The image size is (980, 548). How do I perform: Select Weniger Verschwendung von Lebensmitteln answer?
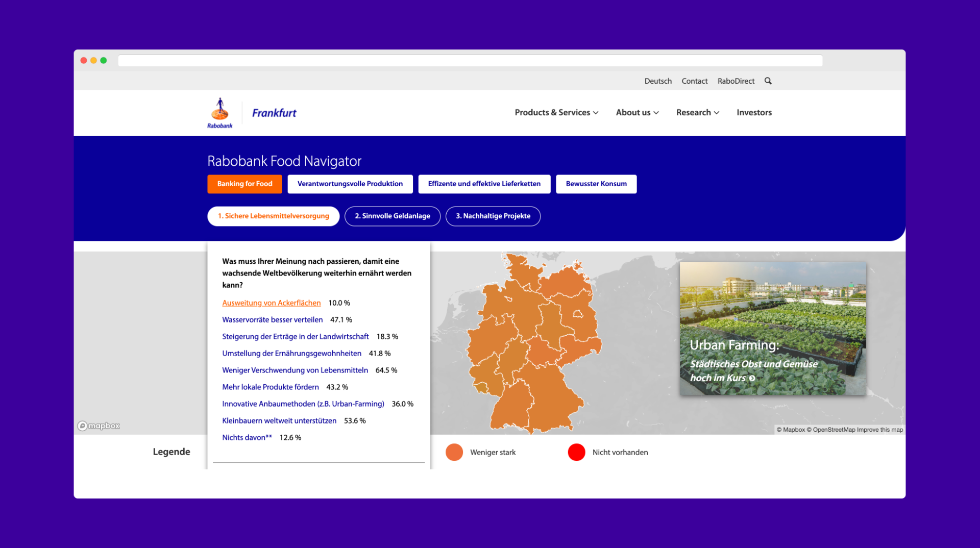(x=295, y=370)
